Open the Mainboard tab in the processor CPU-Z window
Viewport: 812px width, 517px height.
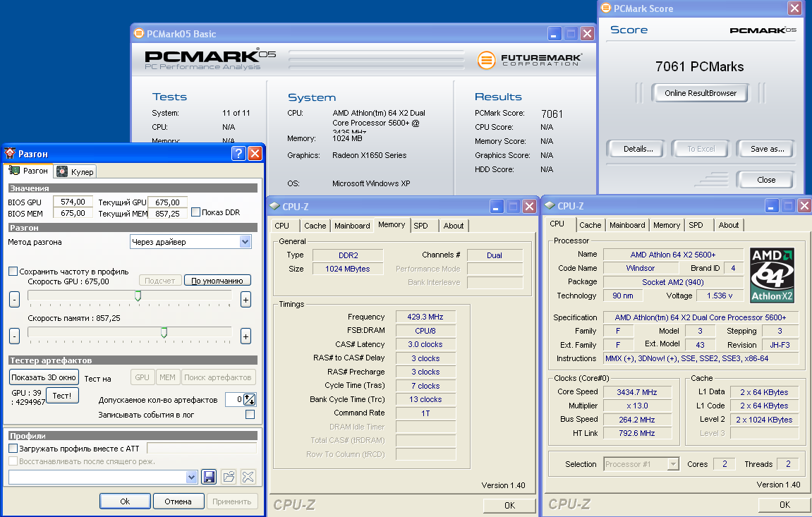click(x=627, y=225)
